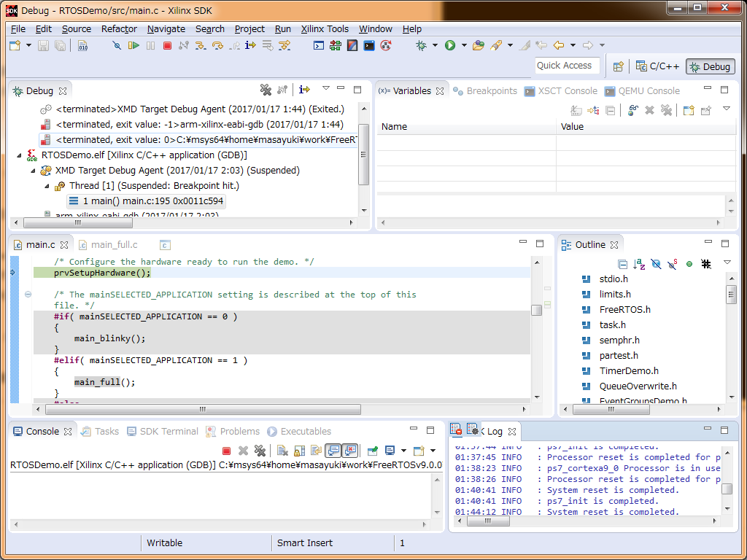Toggle Show Console When Standard Out Changes
The width and height of the screenshot is (747, 560).
[x=333, y=451]
